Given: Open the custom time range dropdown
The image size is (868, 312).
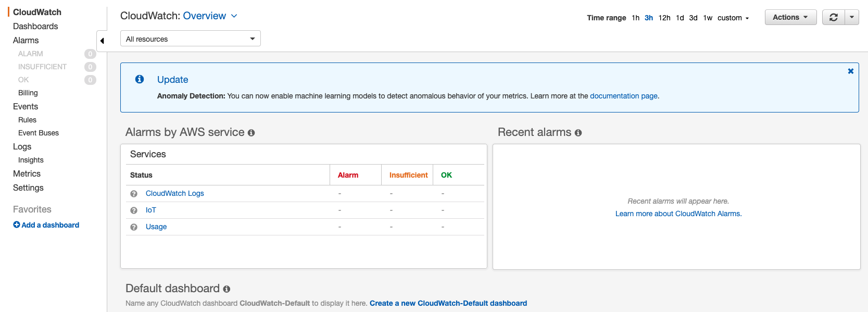Looking at the screenshot, I should pyautogui.click(x=733, y=18).
